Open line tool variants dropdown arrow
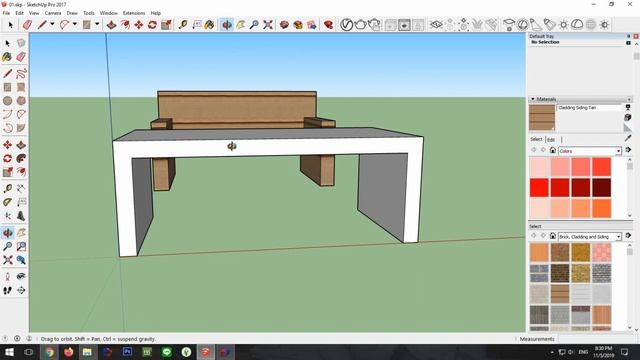 pyautogui.click(x=52, y=24)
